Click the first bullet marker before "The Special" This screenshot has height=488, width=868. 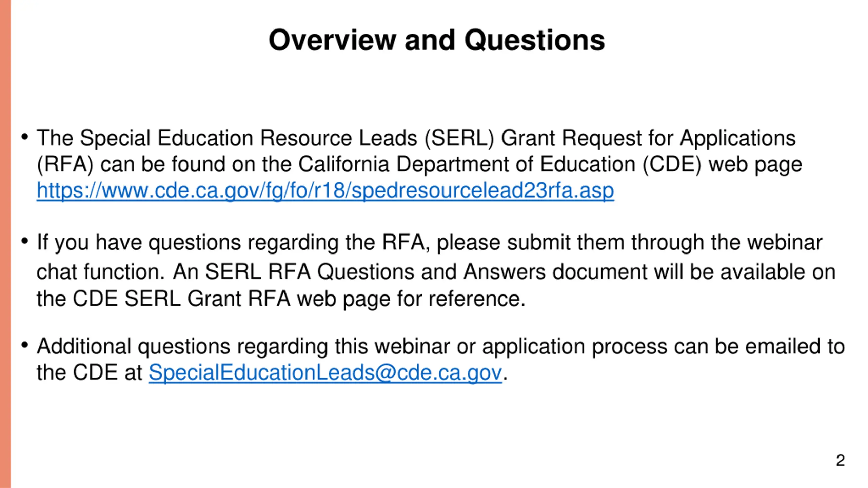24,137
